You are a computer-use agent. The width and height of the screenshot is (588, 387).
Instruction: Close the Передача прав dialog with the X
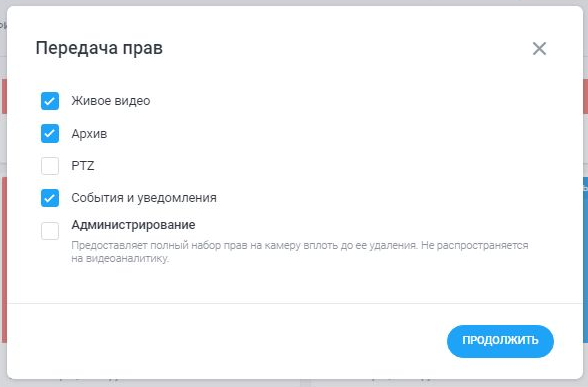(539, 48)
